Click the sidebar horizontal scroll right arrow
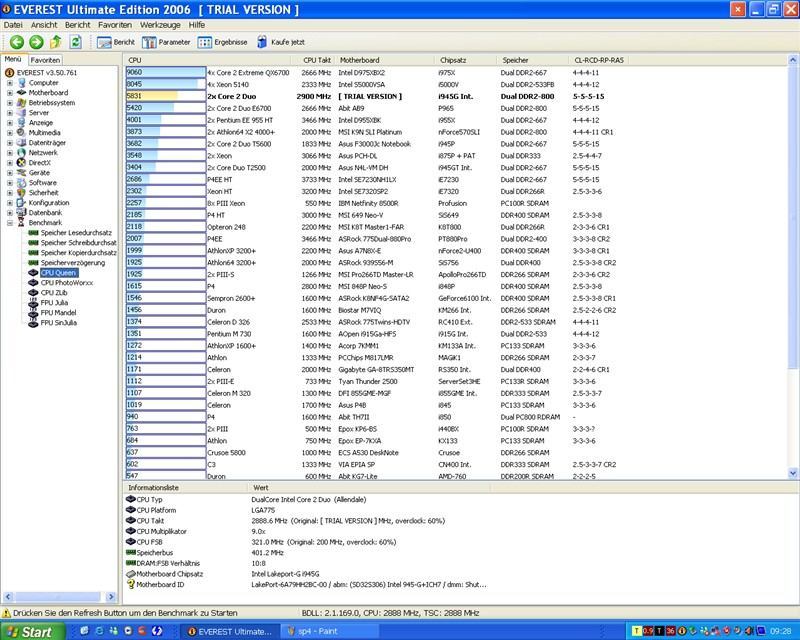 click(x=111, y=597)
